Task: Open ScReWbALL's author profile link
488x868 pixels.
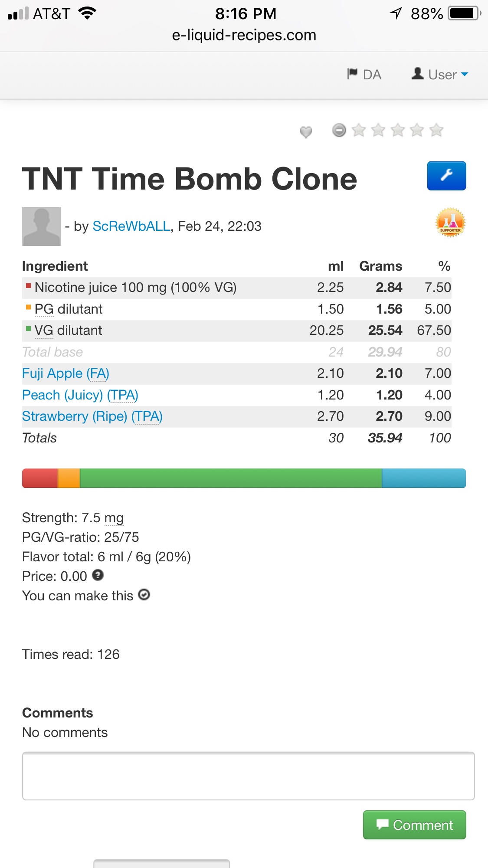Action: [x=131, y=226]
